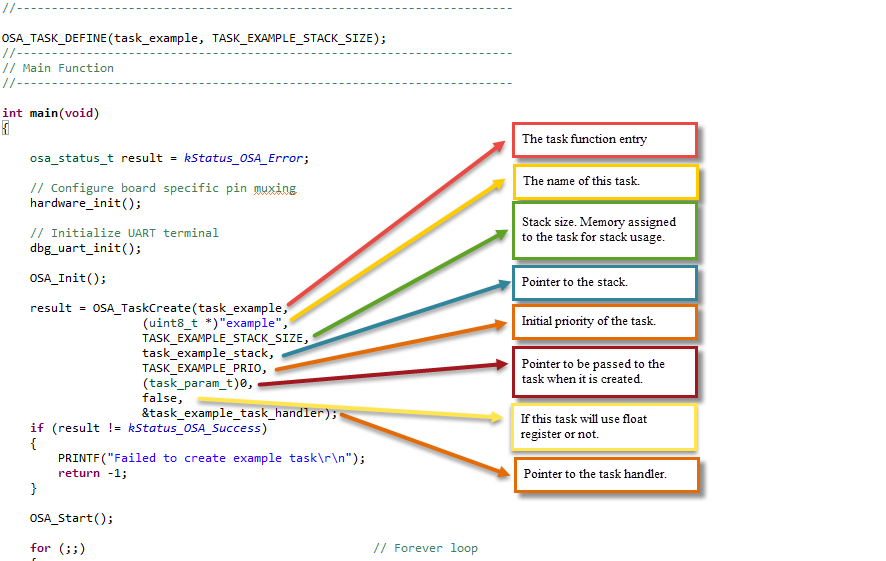Viewport: 886px width, 561px height.
Task: Click the "If this task will use float register" box
Action: tap(603, 427)
